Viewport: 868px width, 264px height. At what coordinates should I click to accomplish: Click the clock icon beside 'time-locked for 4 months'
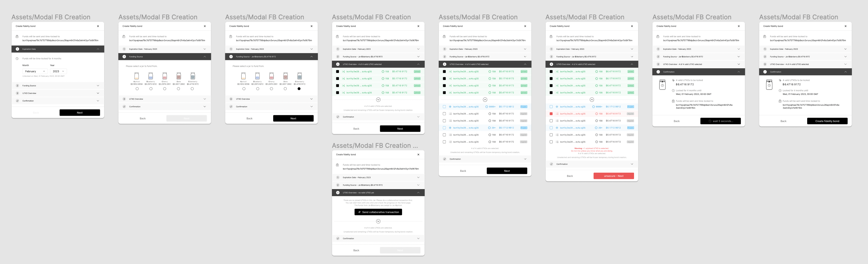pos(17,59)
